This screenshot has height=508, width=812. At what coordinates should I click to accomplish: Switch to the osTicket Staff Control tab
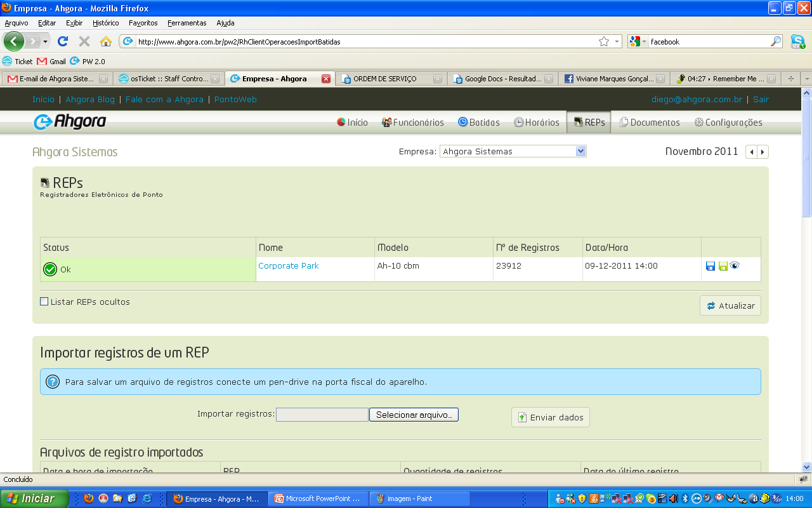click(169, 79)
